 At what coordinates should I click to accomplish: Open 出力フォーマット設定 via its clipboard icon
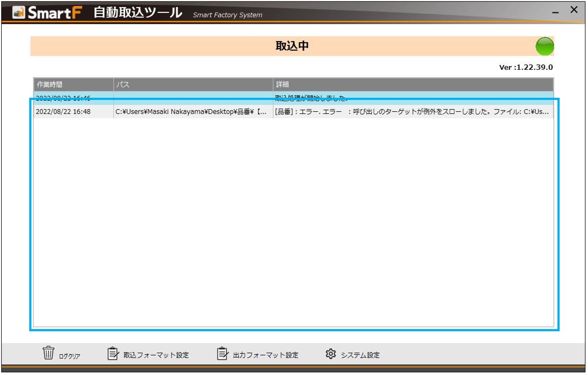point(222,354)
